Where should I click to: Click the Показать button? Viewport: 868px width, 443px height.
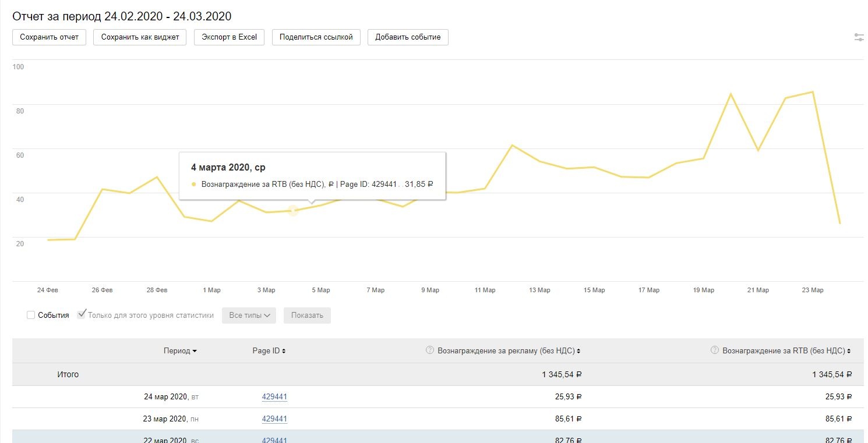(307, 316)
